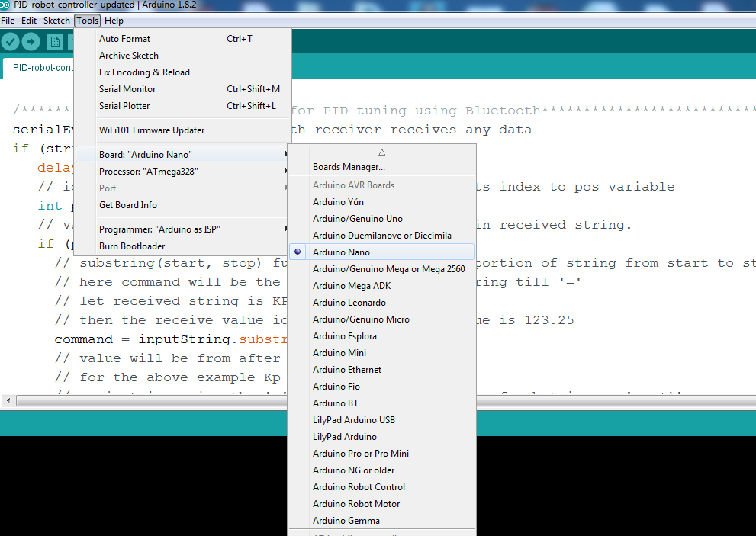Screen dimensions: 756x536
Task: Open the File menu
Action: click(8, 21)
